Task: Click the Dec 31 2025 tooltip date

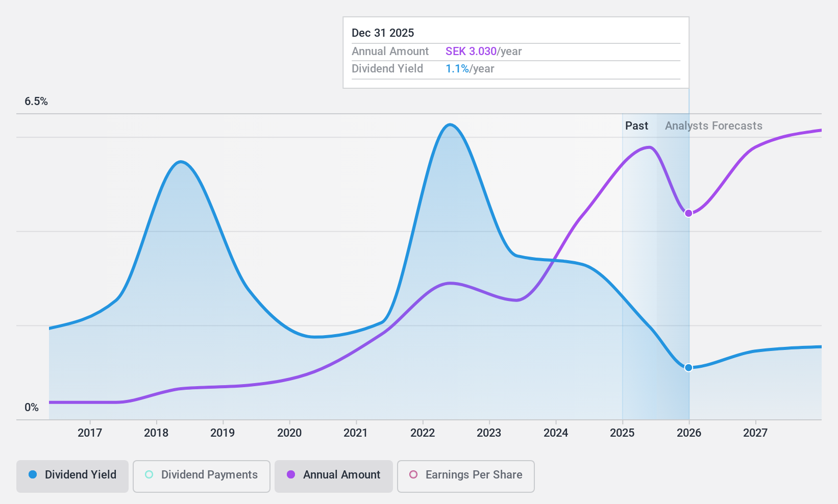Action: [x=383, y=33]
